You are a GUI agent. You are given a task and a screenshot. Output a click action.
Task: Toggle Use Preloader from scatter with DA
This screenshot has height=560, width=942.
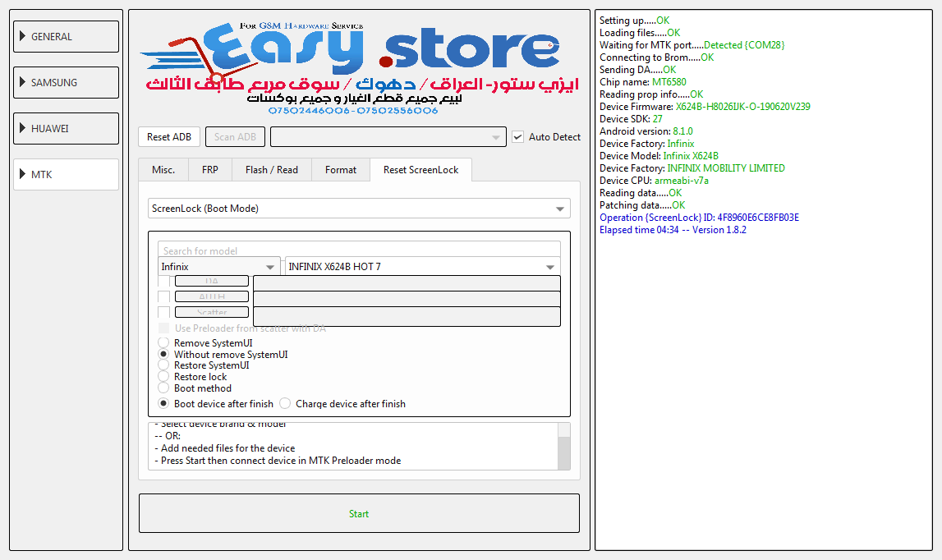(163, 328)
